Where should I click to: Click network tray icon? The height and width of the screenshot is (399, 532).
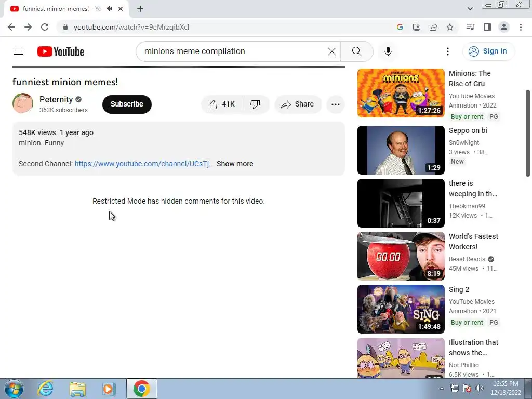pos(454,388)
